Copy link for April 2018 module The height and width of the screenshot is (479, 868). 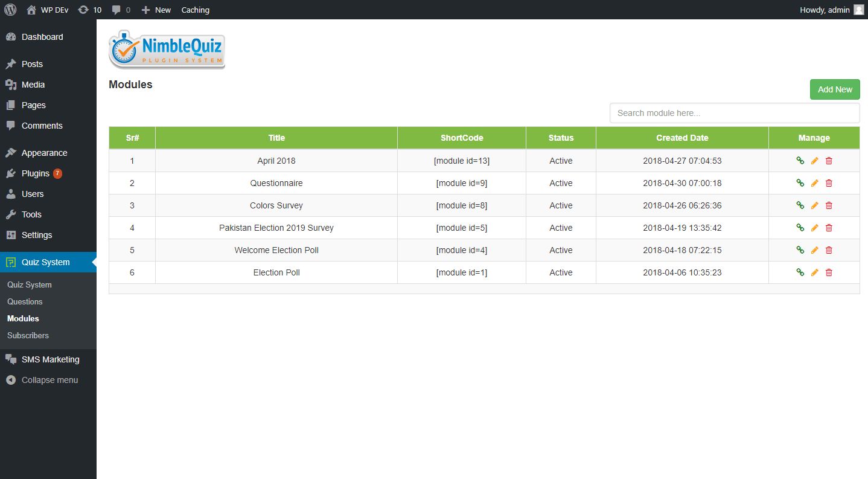pos(800,161)
